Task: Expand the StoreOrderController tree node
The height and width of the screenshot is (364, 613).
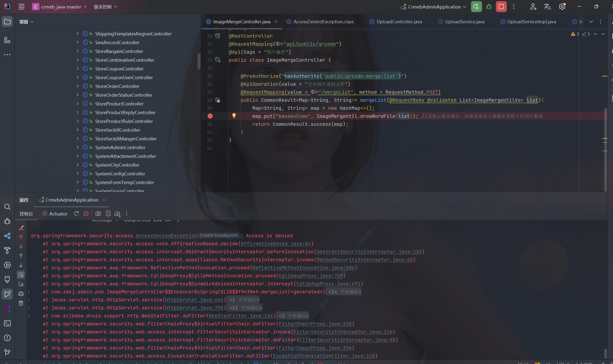Action: (78, 86)
